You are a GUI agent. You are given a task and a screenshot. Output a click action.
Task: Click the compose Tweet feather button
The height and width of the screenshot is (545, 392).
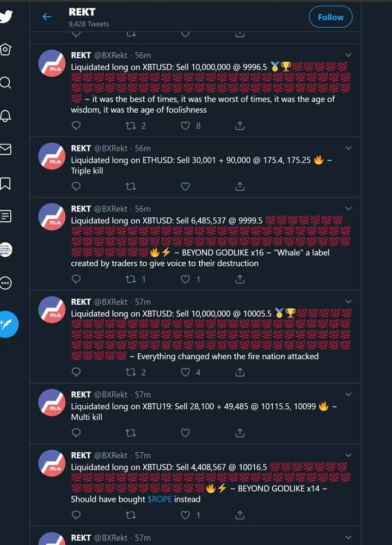pos(7,324)
